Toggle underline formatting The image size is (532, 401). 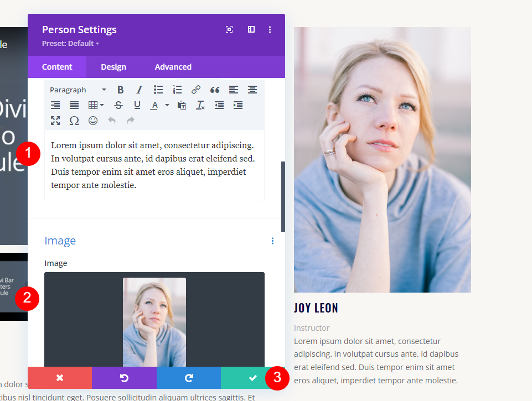(137, 105)
